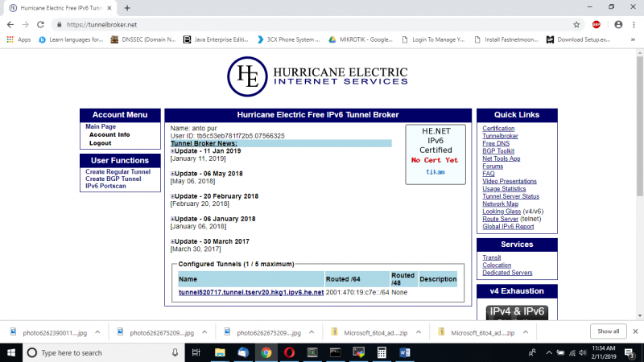Open the tunnel520717 tunnel details link
644x362 pixels.
coord(251,292)
